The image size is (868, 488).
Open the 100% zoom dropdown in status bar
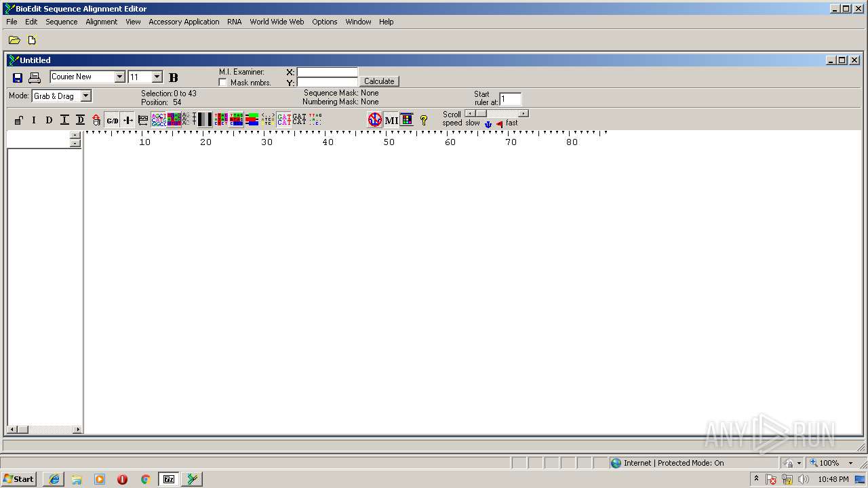[850, 463]
